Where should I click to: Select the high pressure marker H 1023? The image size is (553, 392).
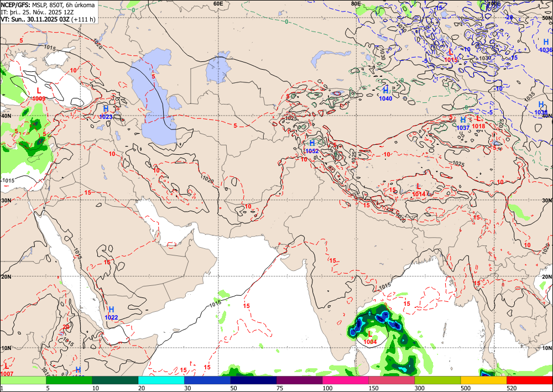pos(106,112)
